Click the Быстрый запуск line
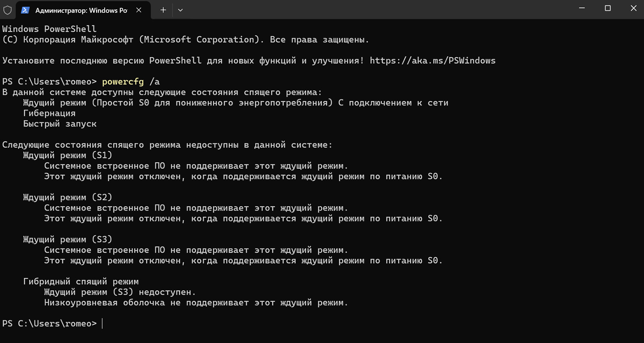This screenshot has width=644, height=343. coord(60,124)
